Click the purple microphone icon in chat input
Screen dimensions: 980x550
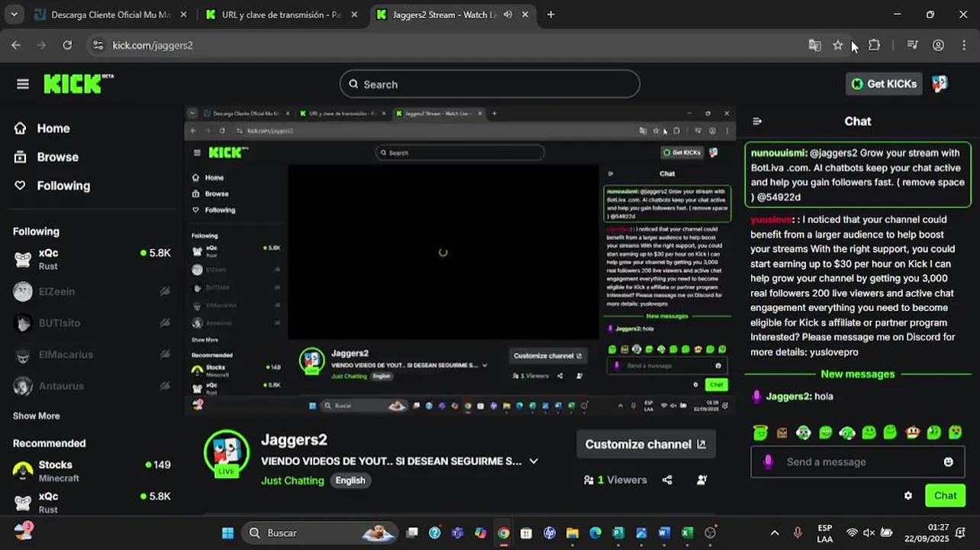(x=768, y=461)
